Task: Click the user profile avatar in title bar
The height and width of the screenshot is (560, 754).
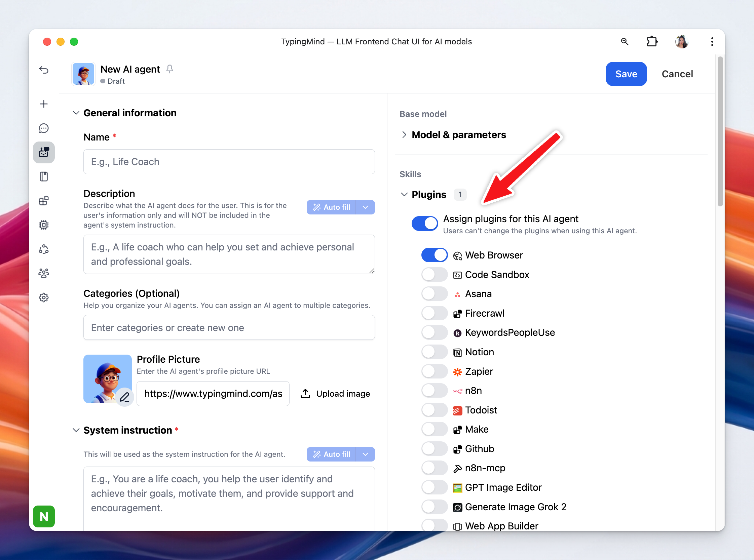Action: pos(682,42)
